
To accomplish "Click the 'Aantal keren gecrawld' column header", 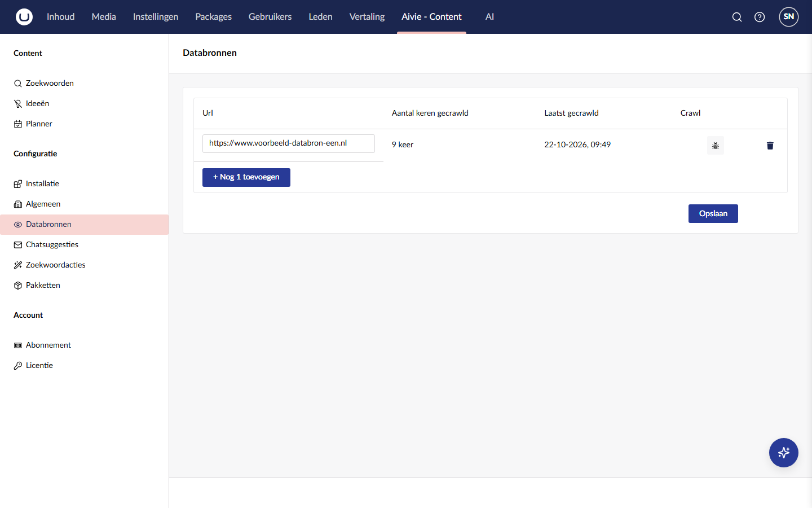I will coord(430,113).
